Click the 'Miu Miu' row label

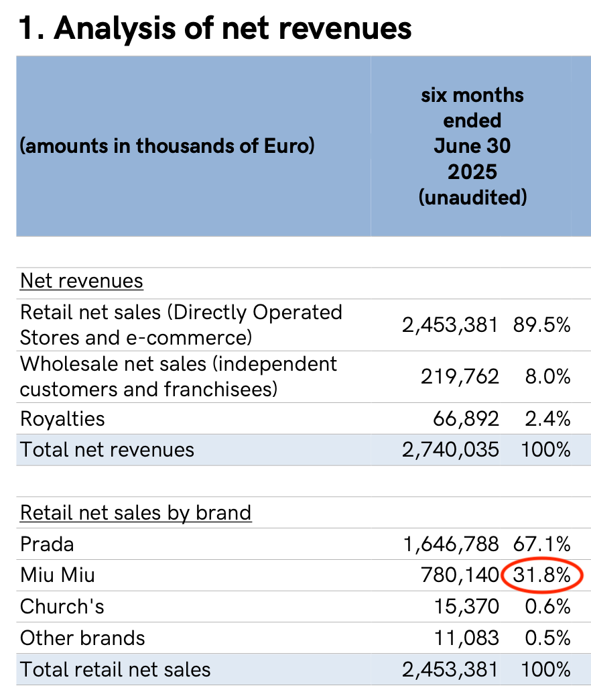58,575
